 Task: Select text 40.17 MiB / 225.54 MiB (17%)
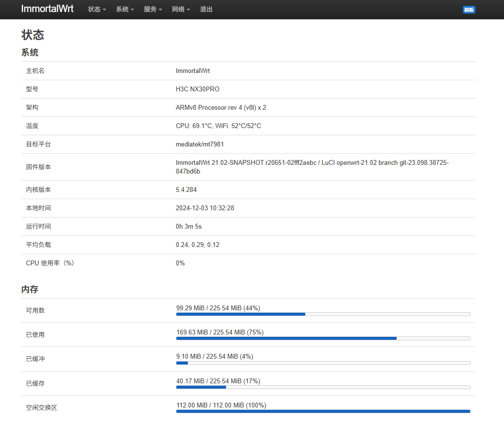pyautogui.click(x=218, y=381)
